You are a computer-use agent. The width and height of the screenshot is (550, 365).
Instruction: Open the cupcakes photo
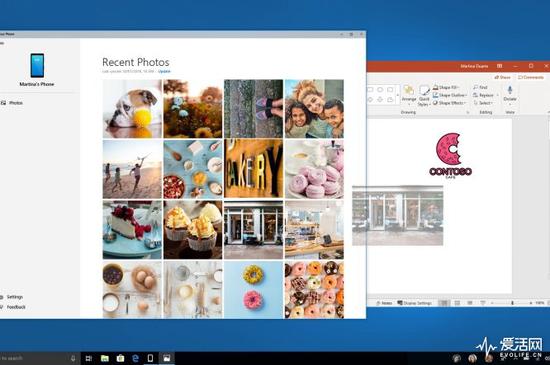pyautogui.click(x=193, y=230)
